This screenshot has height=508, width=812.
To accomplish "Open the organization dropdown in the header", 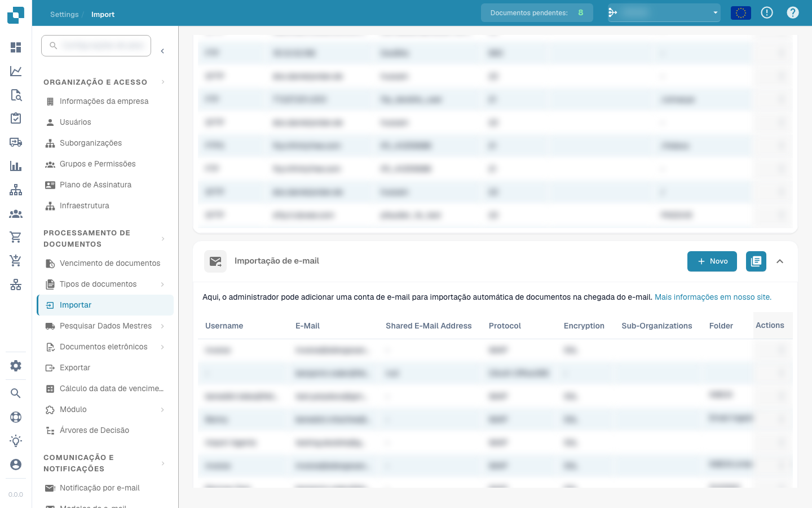I will tap(664, 12).
